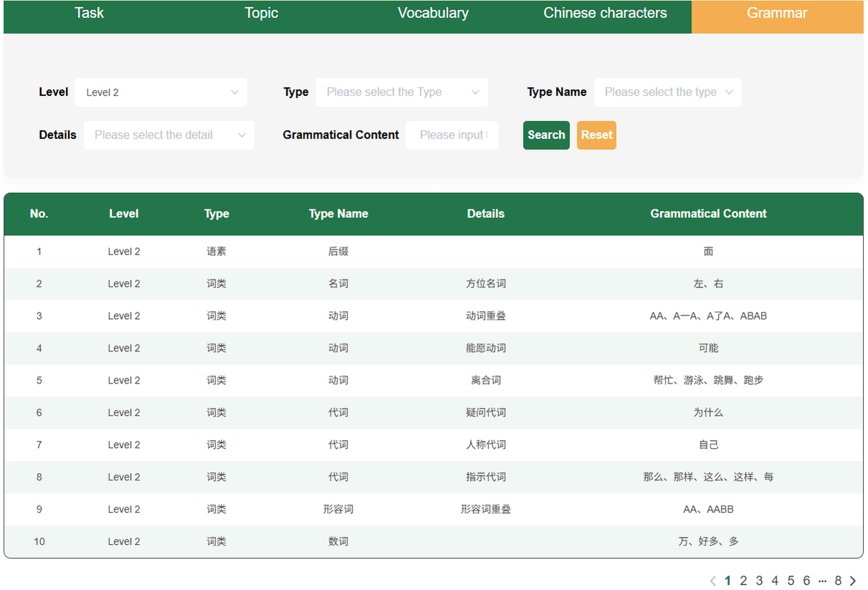
Task: Click the pagination ellipsis to jump pages
Action: 822,581
